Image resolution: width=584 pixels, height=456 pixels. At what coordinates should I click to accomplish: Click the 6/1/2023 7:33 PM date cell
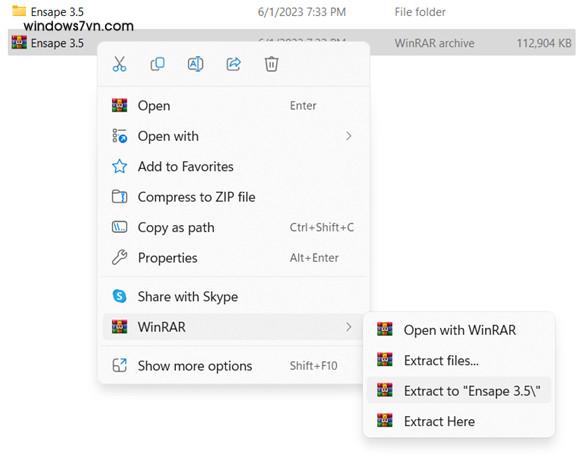click(x=302, y=12)
